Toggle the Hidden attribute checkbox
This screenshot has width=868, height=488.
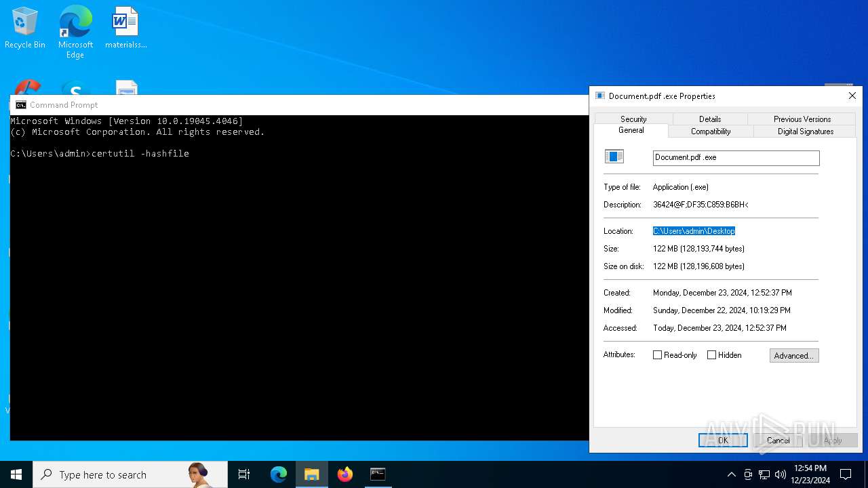pos(711,355)
